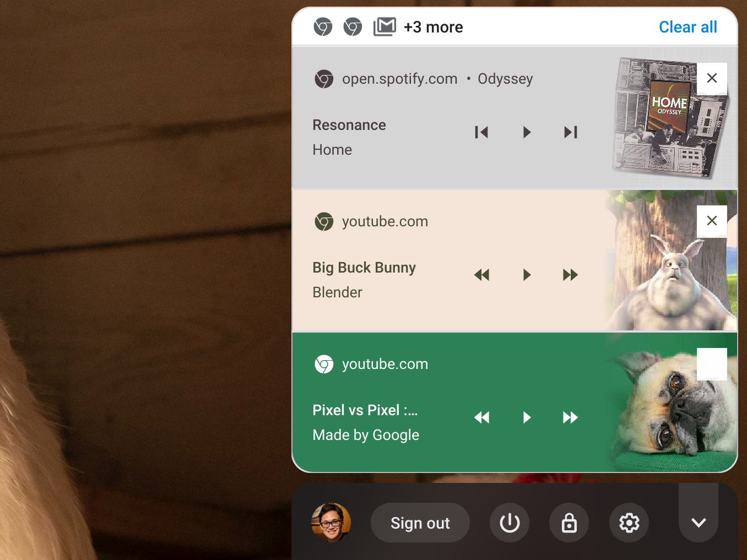747x560 pixels.
Task: Open Settings via the gear icon
Action: (629, 523)
